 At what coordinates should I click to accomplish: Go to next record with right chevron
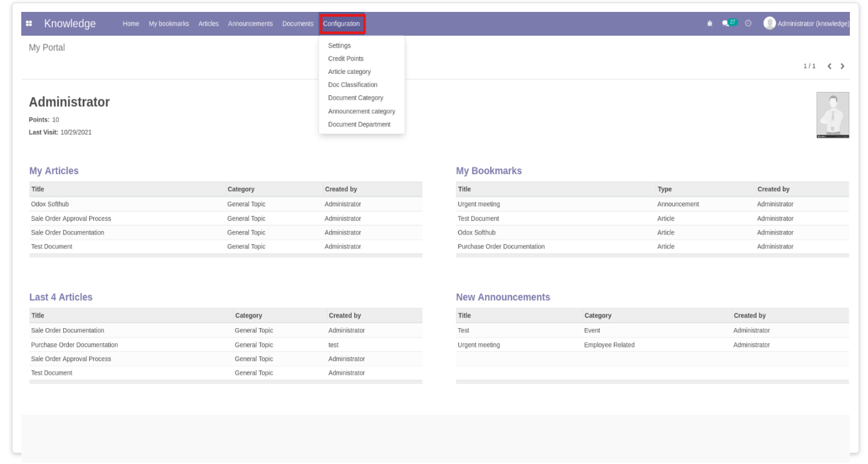(x=842, y=66)
